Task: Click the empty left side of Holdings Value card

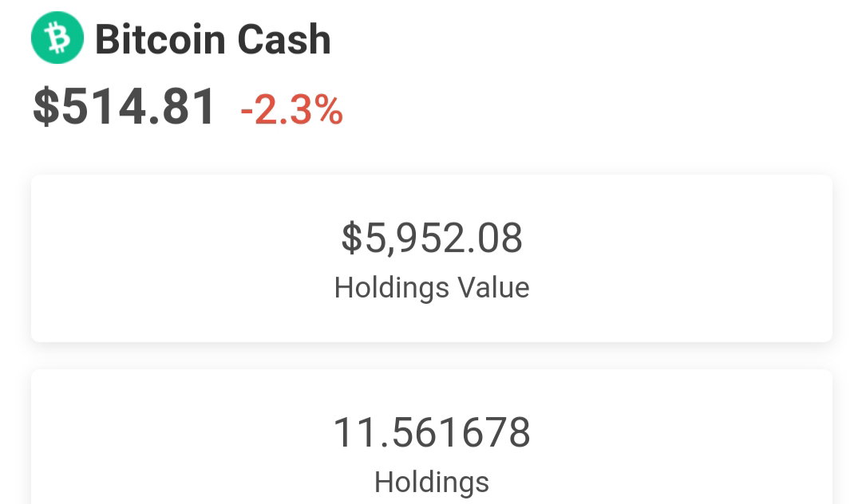Action: pyautogui.click(x=181, y=258)
